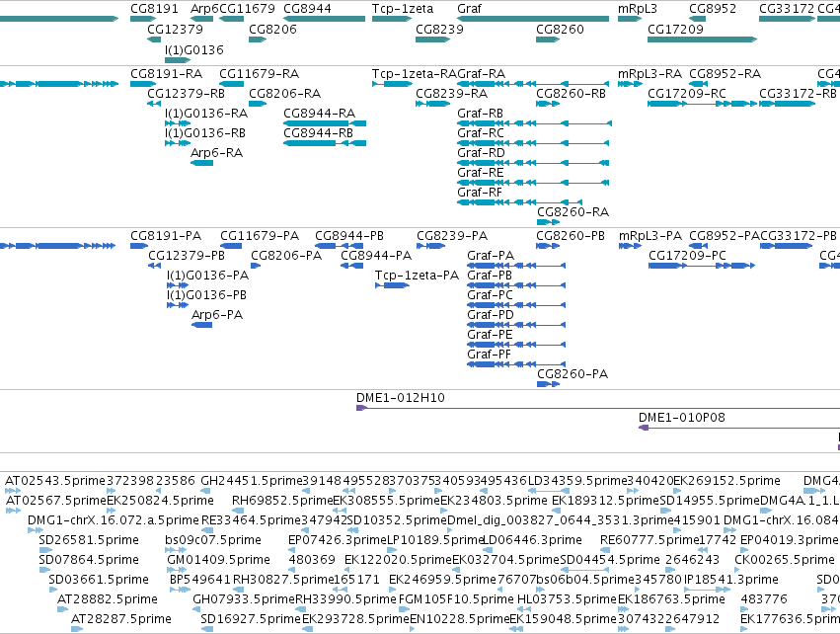Viewport: 840px width, 634px height.
Task: Select transcript Graf-RC
Action: pos(533,143)
